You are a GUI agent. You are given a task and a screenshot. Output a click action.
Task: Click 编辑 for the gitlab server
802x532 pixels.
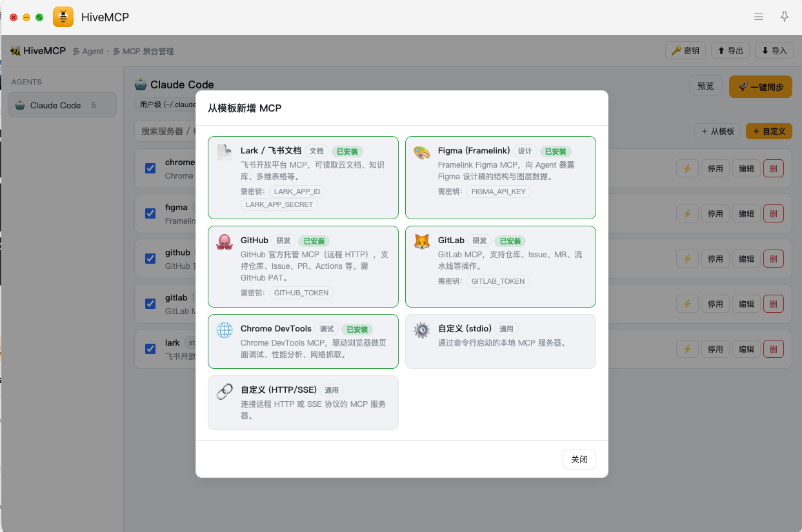click(x=747, y=304)
